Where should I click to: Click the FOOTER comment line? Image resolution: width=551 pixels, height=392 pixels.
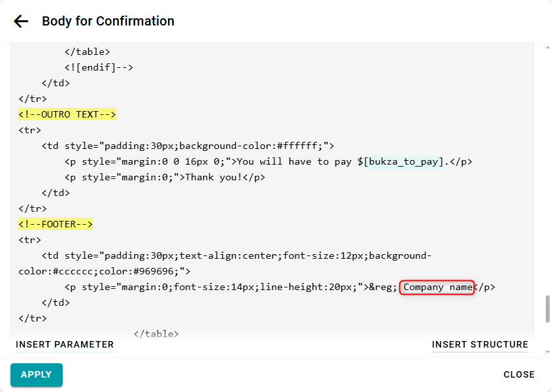56,224
